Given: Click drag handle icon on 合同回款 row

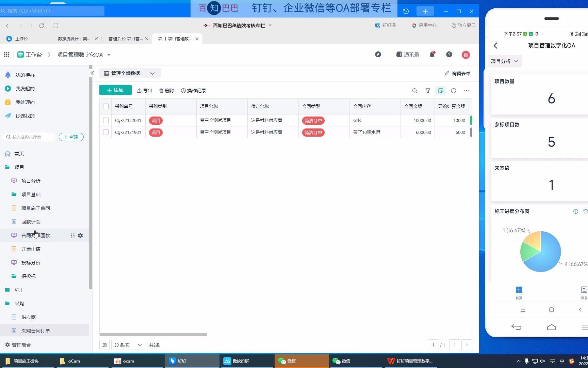Looking at the screenshot, I should click(x=72, y=235).
